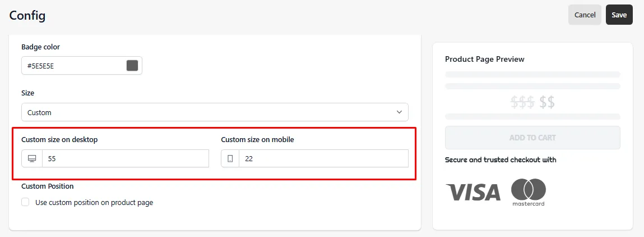The height and width of the screenshot is (237, 644).
Task: Click the VISA payment badge
Action: click(x=472, y=192)
